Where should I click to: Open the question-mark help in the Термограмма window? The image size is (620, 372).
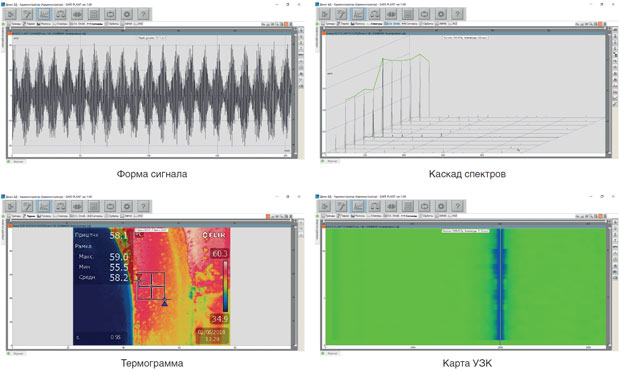pos(144,206)
